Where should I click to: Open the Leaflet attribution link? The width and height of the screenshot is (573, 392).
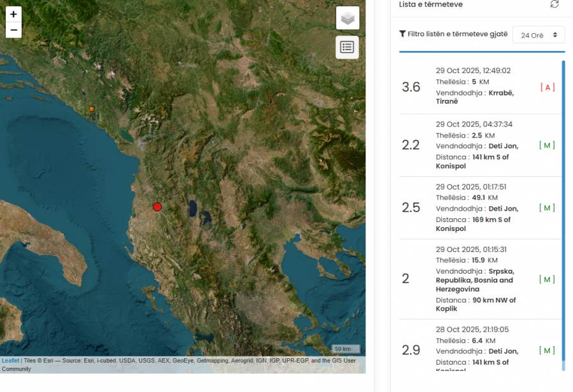[10, 361]
